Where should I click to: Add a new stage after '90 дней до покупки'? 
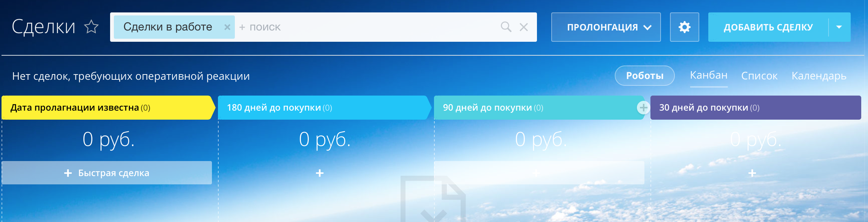pyautogui.click(x=643, y=108)
